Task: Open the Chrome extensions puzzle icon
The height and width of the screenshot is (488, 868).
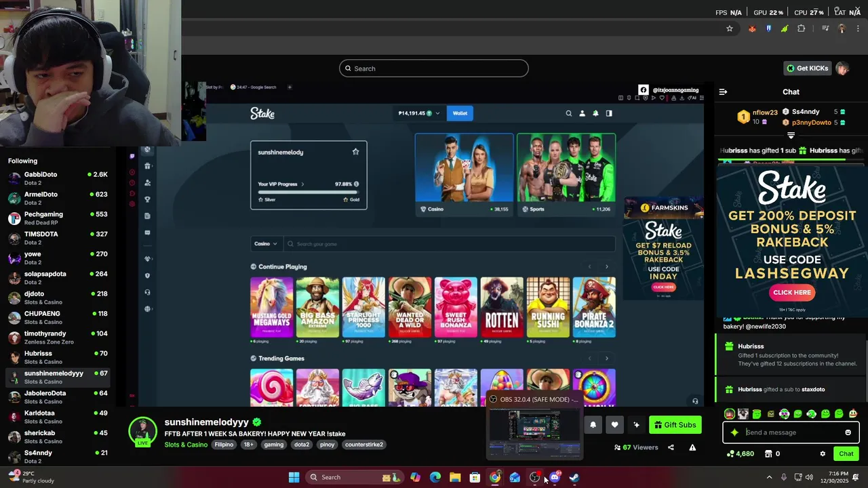Action: (802, 28)
